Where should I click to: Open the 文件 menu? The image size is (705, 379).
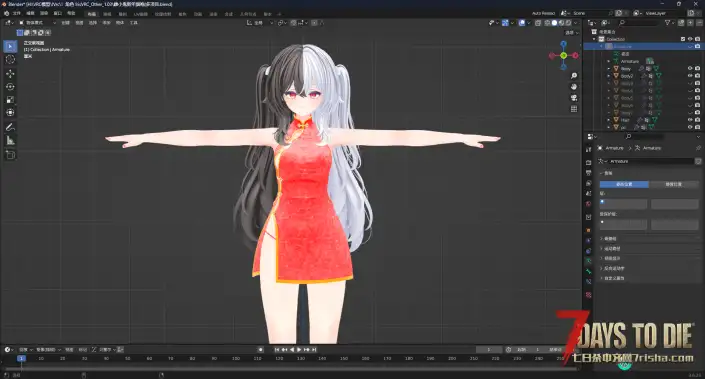tap(17, 13)
